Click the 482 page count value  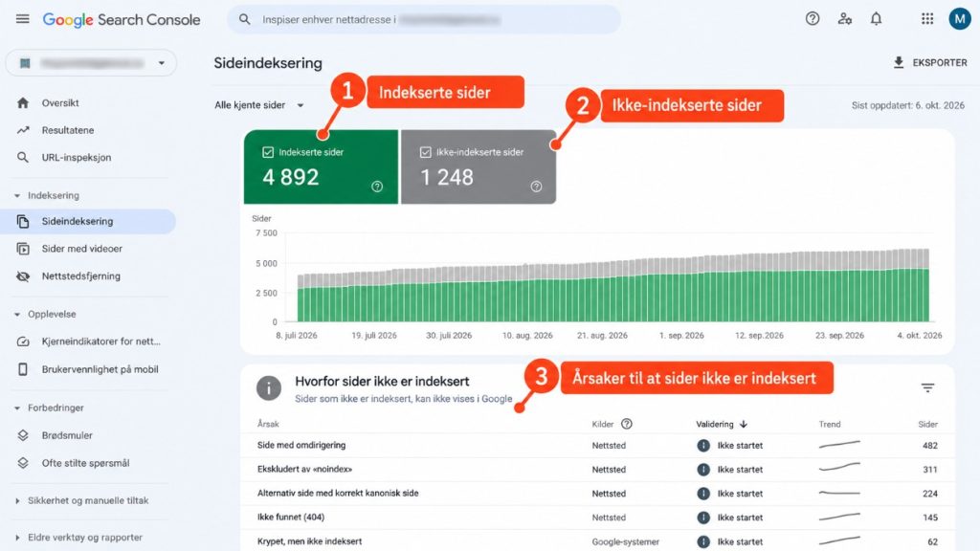(x=930, y=446)
